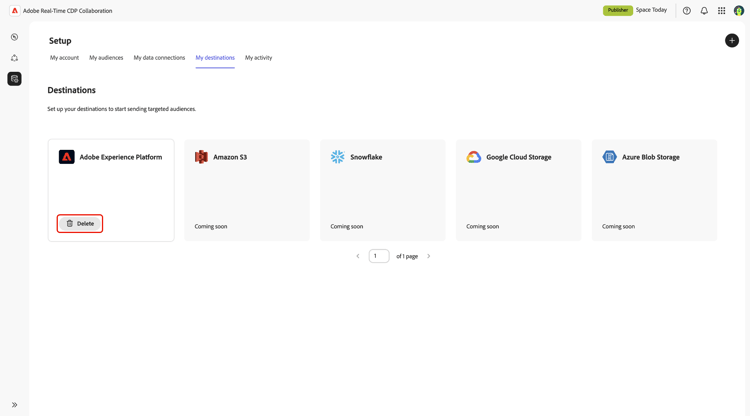This screenshot has width=750, height=416.
Task: Click the Setup page title
Action: 60,41
